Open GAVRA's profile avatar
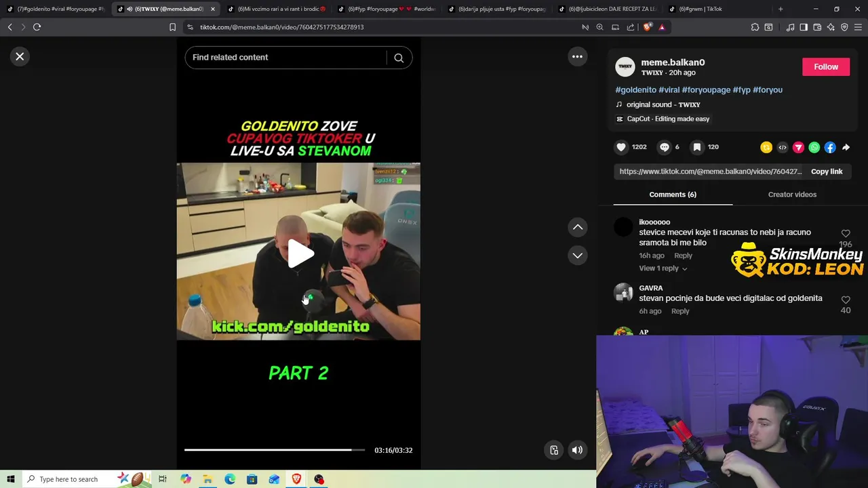This screenshot has width=868, height=488. 623,293
